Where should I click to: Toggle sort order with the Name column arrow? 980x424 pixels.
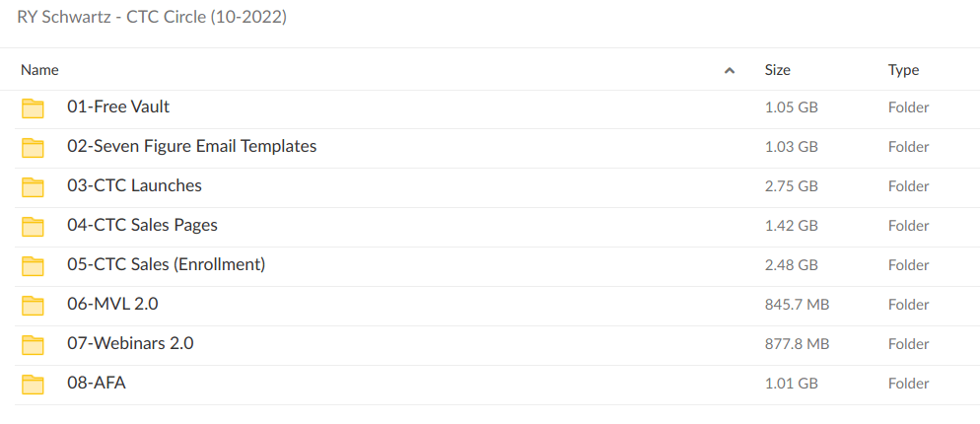tap(730, 70)
